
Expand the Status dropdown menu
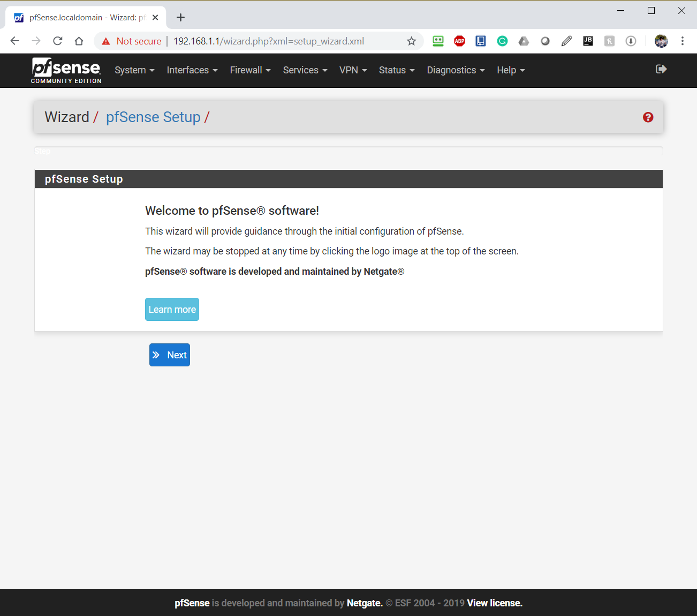[397, 70]
